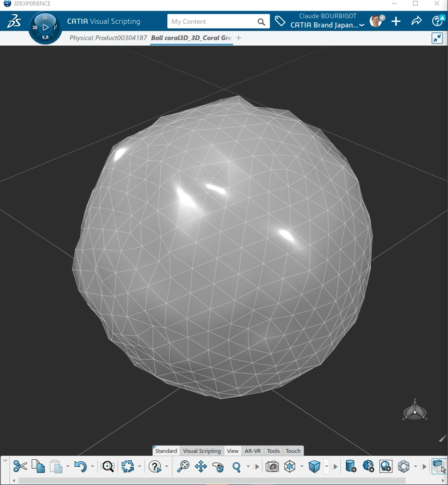Select the Pan four-arrow icon
This screenshot has height=485, width=448.
201,466
